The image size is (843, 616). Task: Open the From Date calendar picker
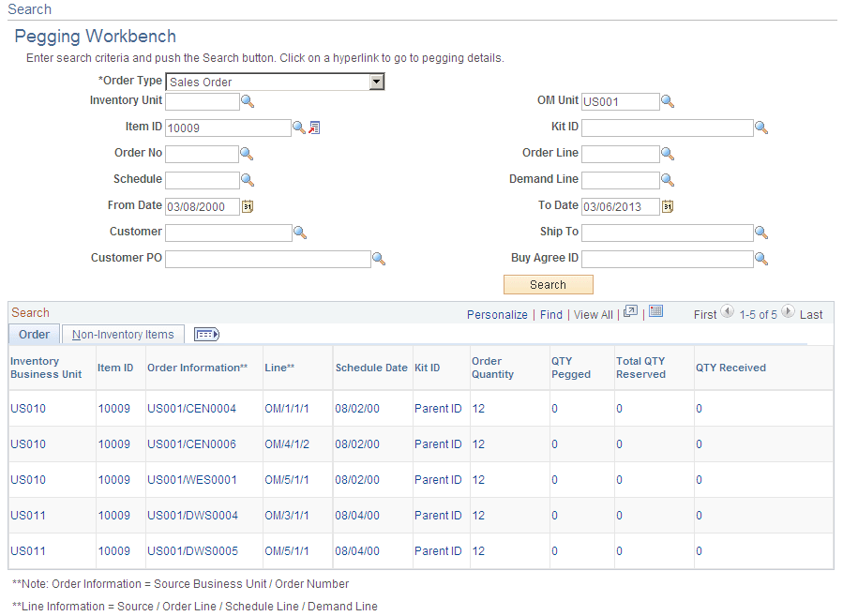(248, 206)
